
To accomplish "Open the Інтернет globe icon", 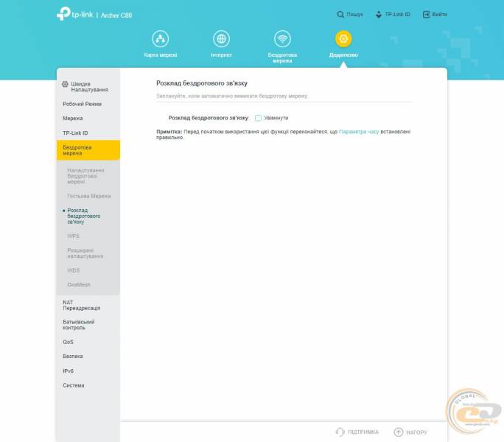I will click(221, 39).
